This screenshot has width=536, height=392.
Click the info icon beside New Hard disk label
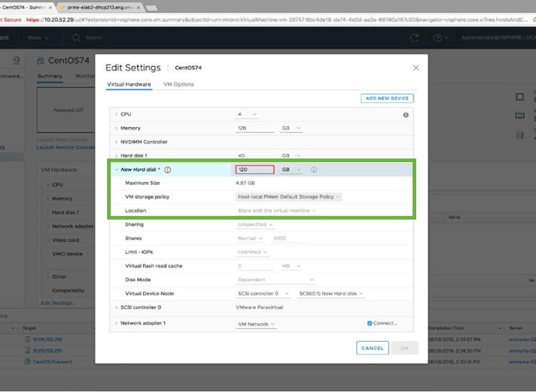(168, 170)
